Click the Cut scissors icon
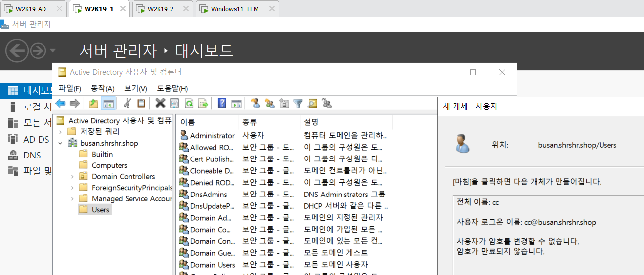Screen dimensions: 644x275 (127, 103)
